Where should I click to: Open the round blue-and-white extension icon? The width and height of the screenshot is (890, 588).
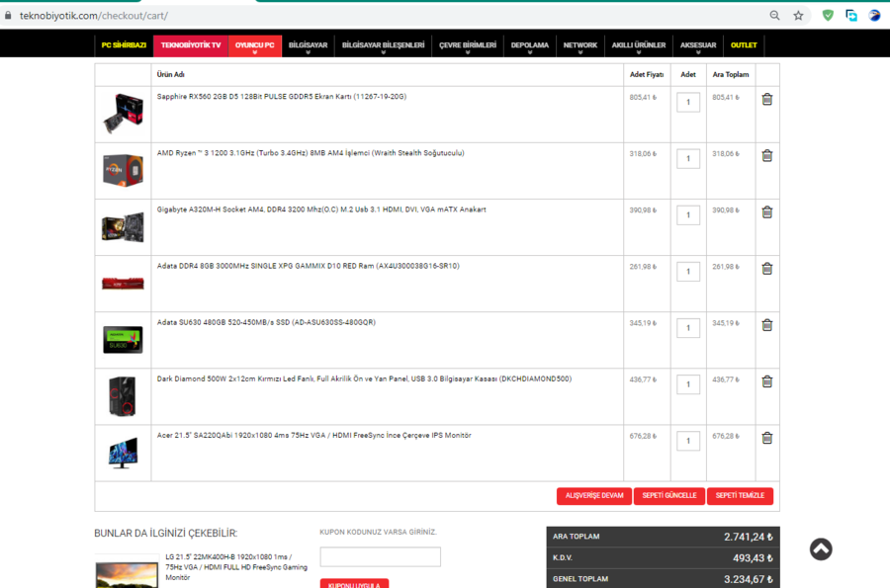[x=875, y=16]
